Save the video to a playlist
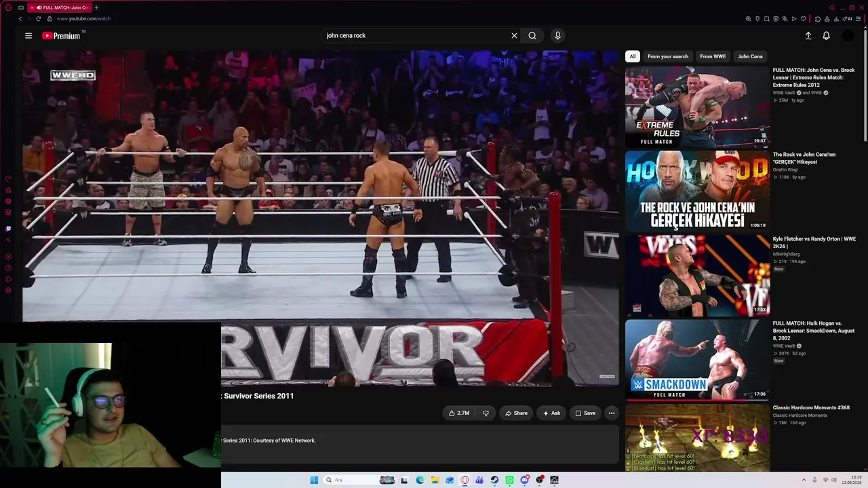The height and width of the screenshot is (488, 868). pos(585,413)
